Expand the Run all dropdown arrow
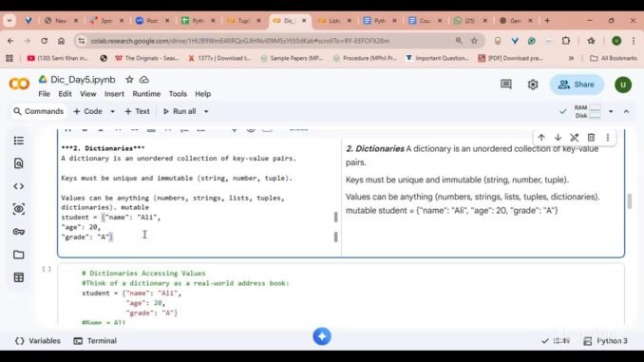 [206, 111]
